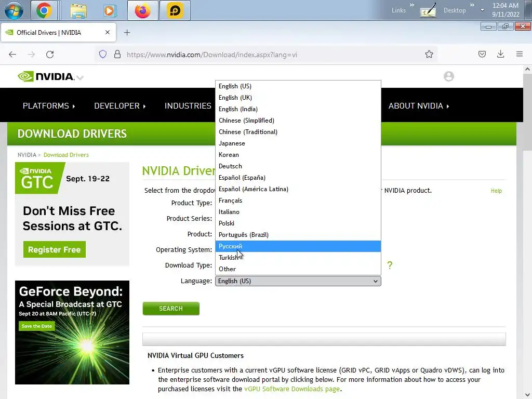This screenshot has width=532, height=399.
Task: Launch Chrome from the taskbar
Action: (x=44, y=10)
